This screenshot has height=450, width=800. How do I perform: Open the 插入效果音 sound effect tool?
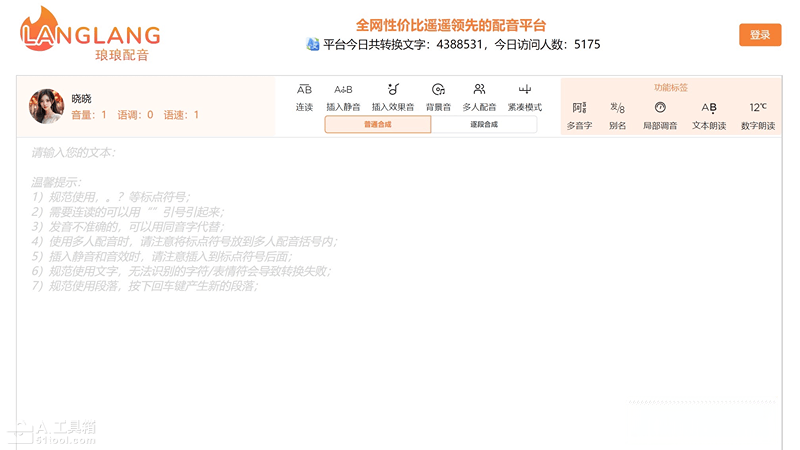pyautogui.click(x=392, y=91)
